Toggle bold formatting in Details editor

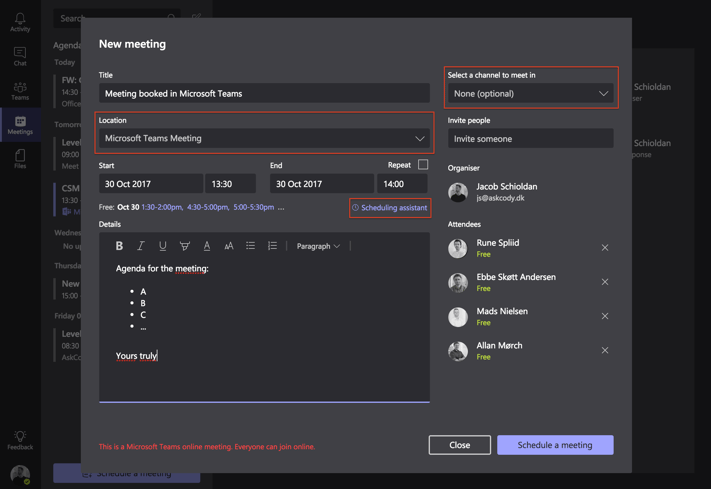pos(119,246)
